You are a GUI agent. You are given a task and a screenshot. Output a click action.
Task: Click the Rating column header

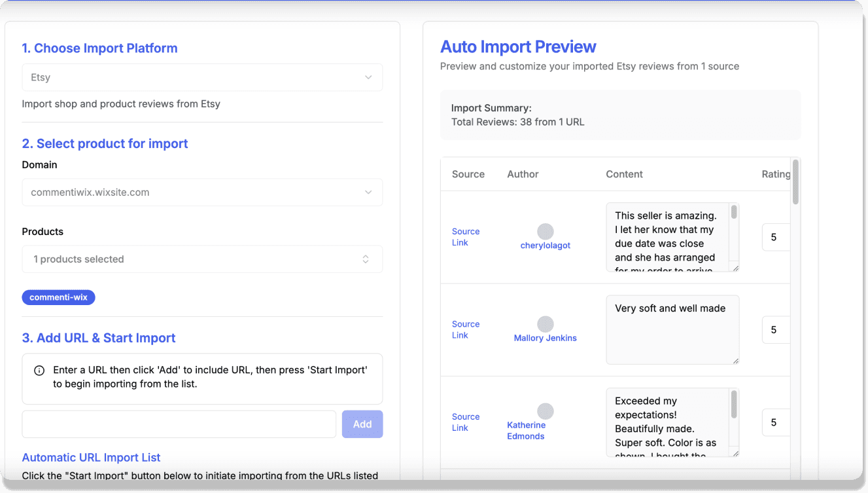[x=776, y=174]
